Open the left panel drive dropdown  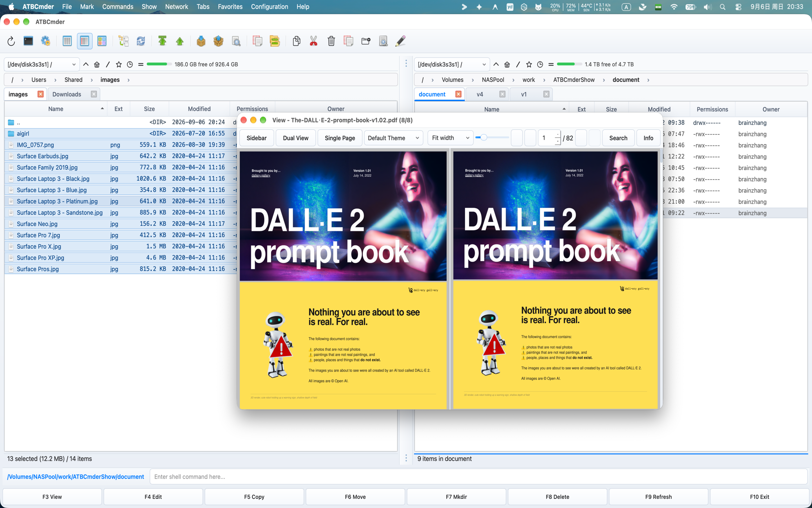(42, 65)
